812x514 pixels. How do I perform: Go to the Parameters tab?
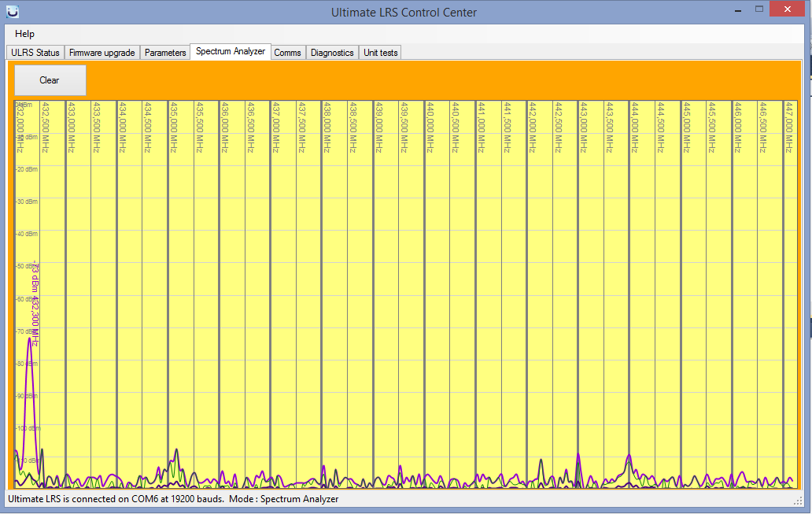coord(165,52)
